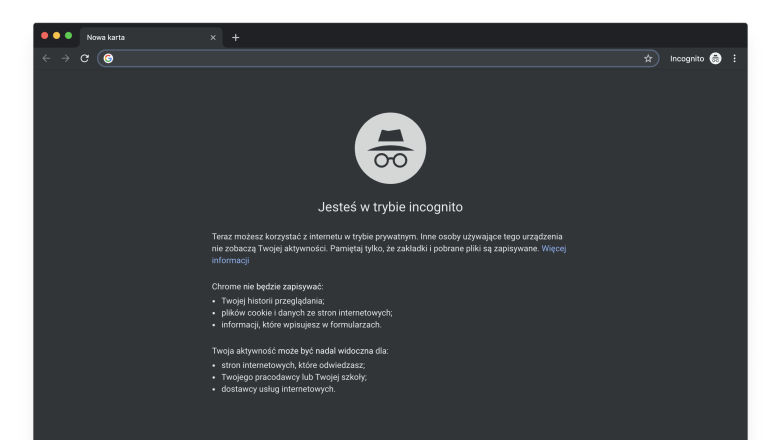Select the Nowa karta tab
This screenshot has height=440, width=781.
(151, 37)
